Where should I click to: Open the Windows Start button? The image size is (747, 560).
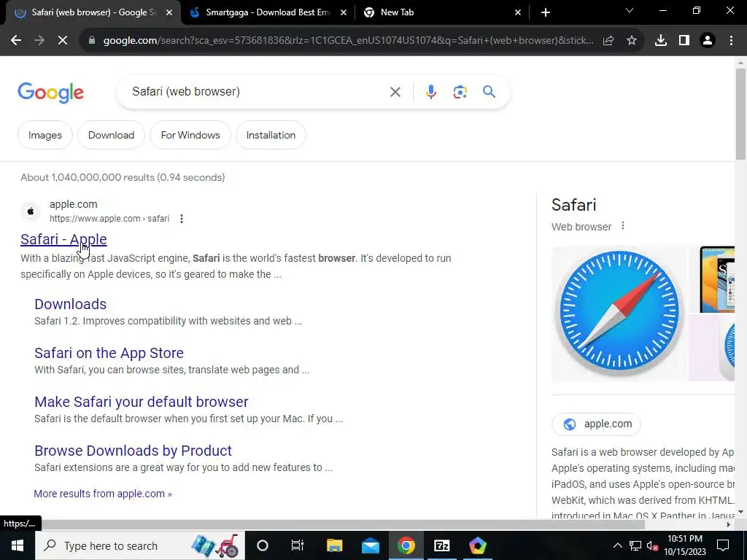(18, 545)
